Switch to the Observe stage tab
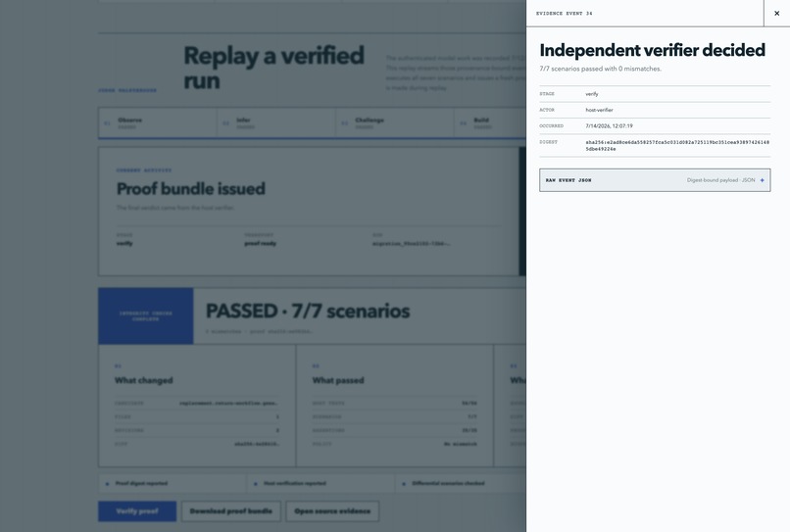The width and height of the screenshot is (790, 532). pos(158,122)
